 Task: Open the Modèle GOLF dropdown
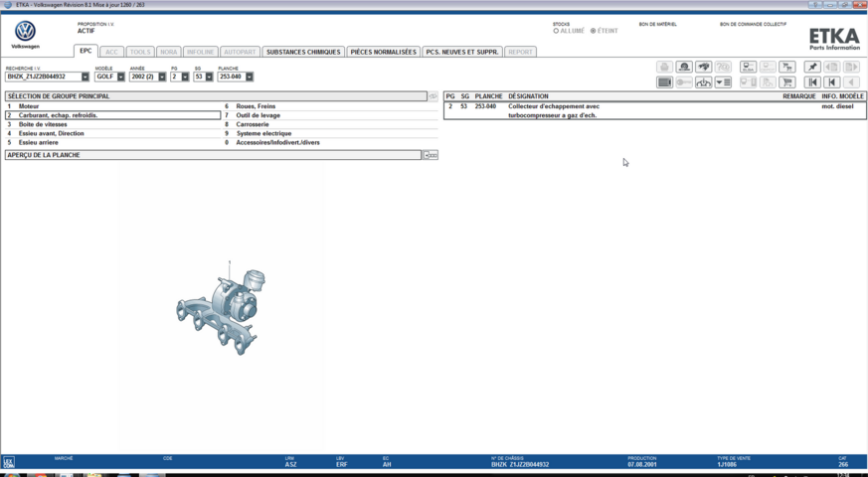coord(120,77)
